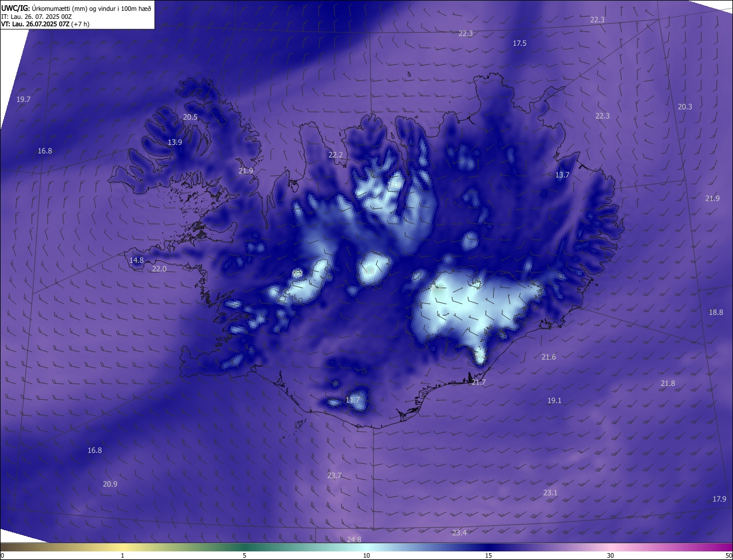Click the 14.8 value label
Viewport: 733px width, 560px height.
(136, 260)
